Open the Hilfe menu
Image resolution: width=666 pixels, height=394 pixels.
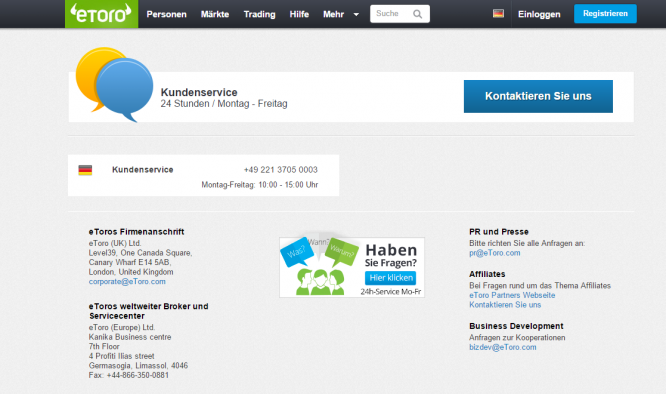[x=299, y=14]
